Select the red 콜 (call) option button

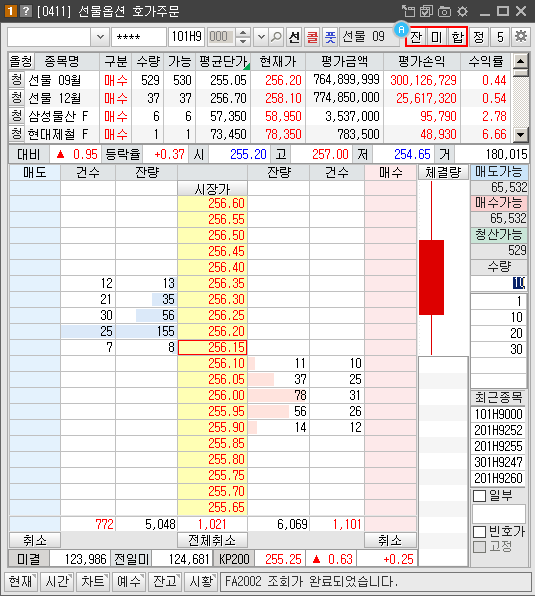pyautogui.click(x=312, y=37)
